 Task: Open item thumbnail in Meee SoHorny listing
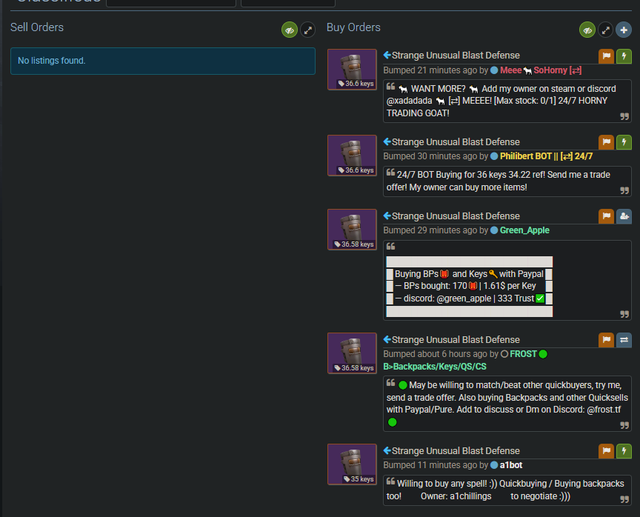point(352,69)
